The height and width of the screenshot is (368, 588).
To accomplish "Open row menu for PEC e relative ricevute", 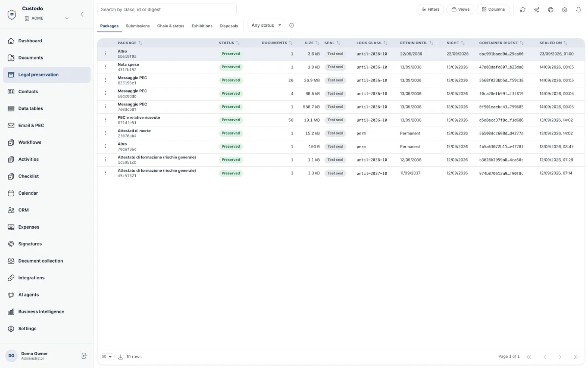I will 105,120.
